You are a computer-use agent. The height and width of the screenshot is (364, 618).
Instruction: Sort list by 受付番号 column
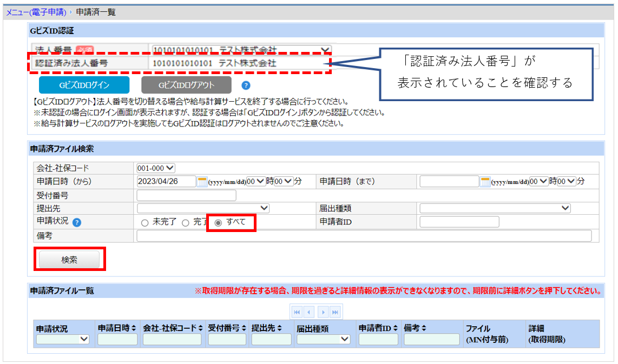(244, 328)
